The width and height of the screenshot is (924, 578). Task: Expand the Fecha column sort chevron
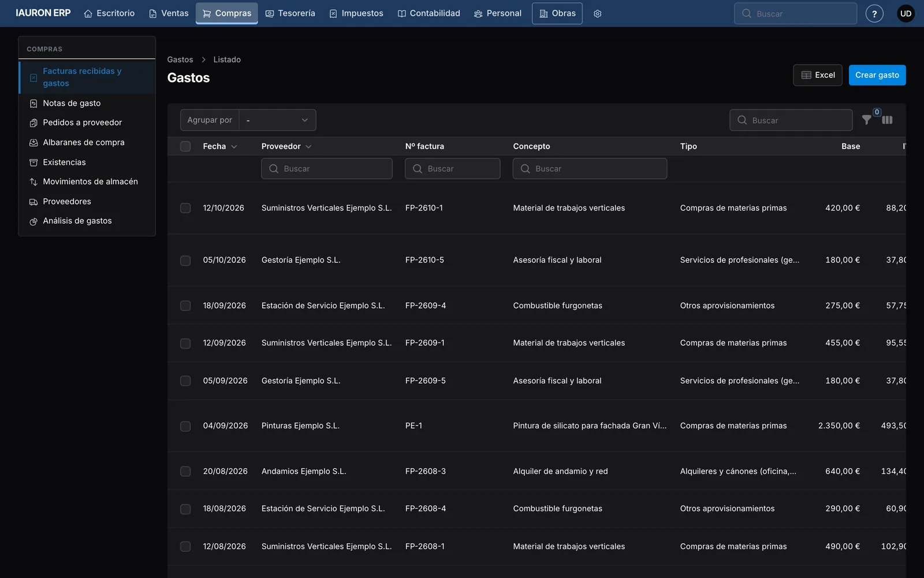click(234, 147)
